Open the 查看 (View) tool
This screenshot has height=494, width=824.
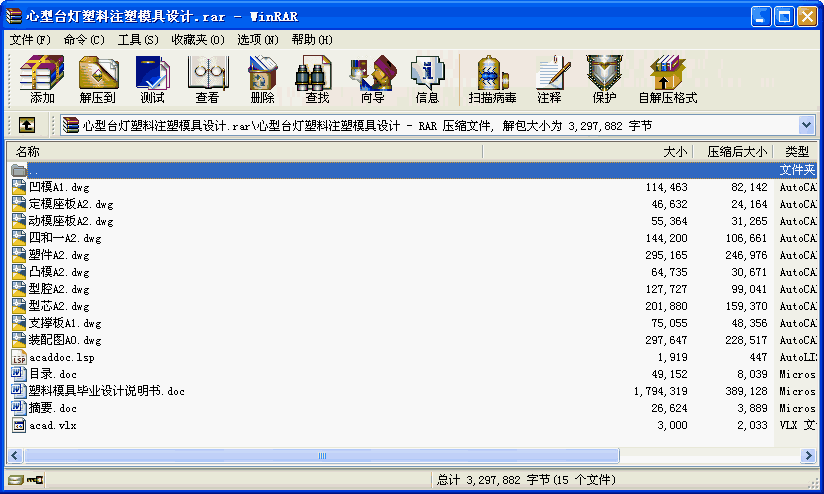point(208,79)
